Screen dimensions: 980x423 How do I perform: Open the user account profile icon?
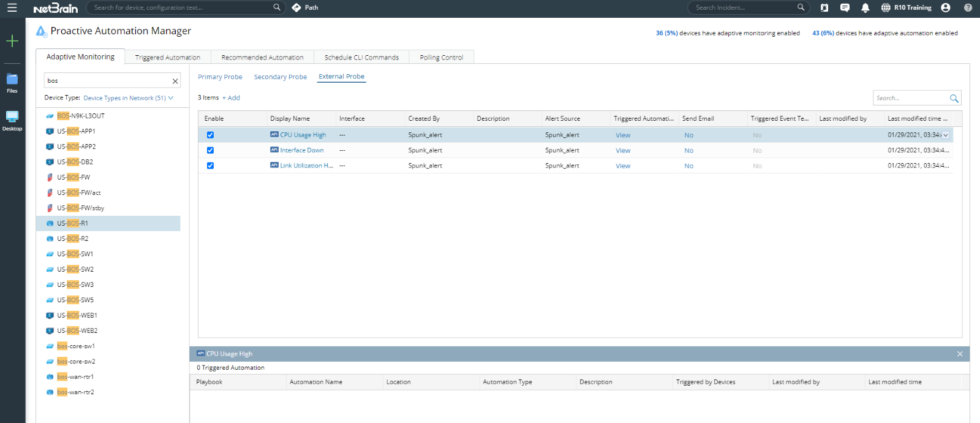click(x=946, y=8)
